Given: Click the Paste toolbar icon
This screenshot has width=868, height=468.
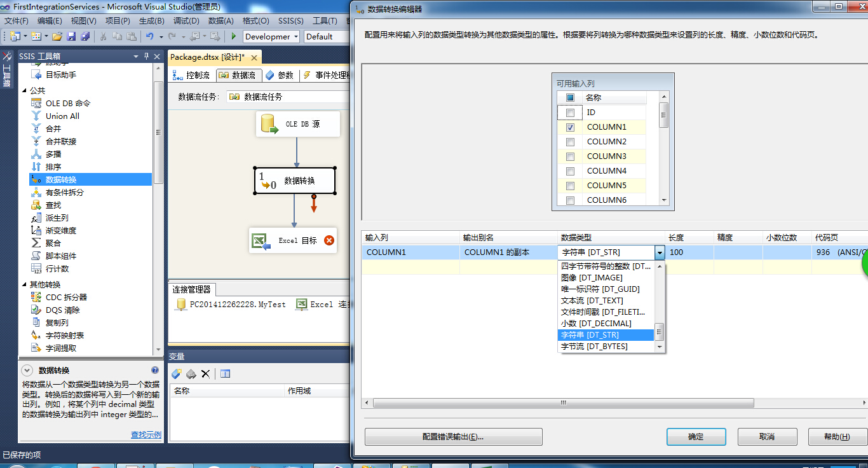Looking at the screenshot, I should pyautogui.click(x=132, y=36).
